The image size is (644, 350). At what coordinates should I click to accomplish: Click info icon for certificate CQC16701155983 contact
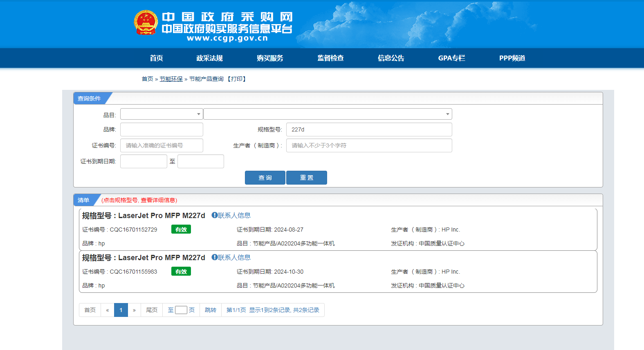[x=214, y=257]
